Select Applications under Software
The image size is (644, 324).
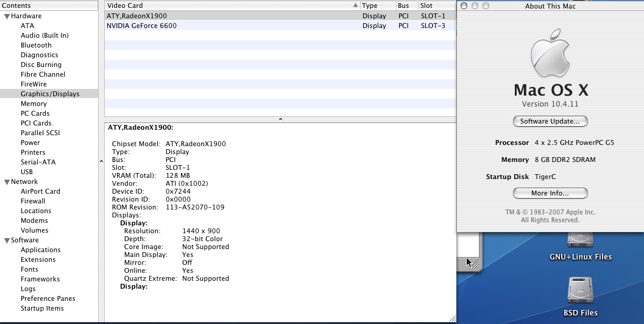pos(41,250)
